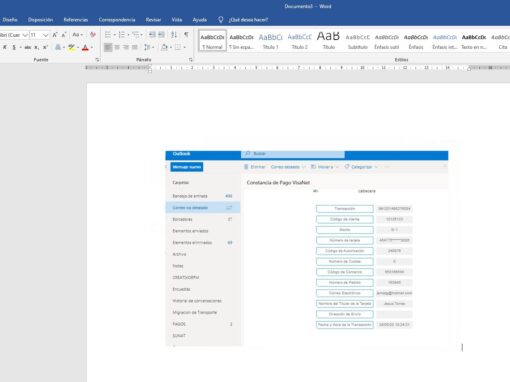
Task: Expand the borders dropdown arrow
Action: (x=184, y=47)
